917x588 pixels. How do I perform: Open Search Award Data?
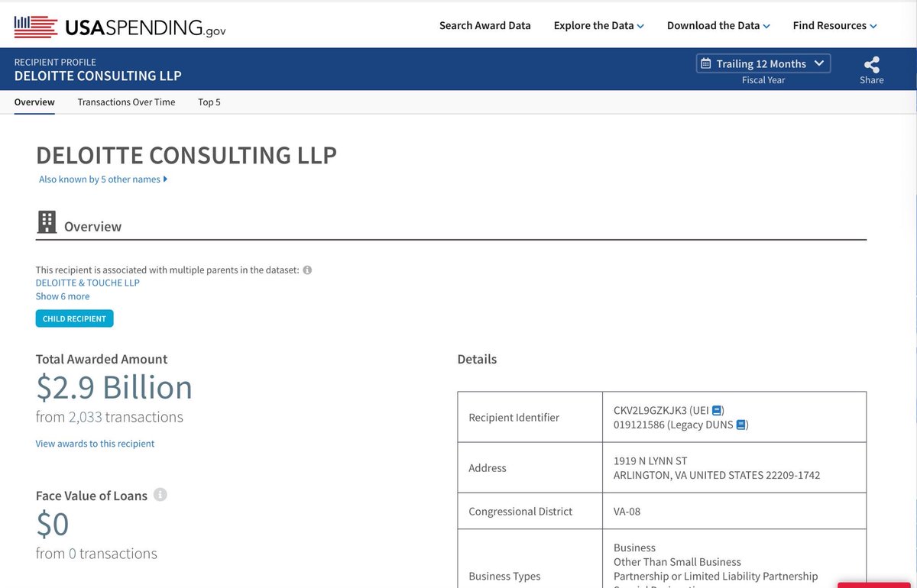484,25
